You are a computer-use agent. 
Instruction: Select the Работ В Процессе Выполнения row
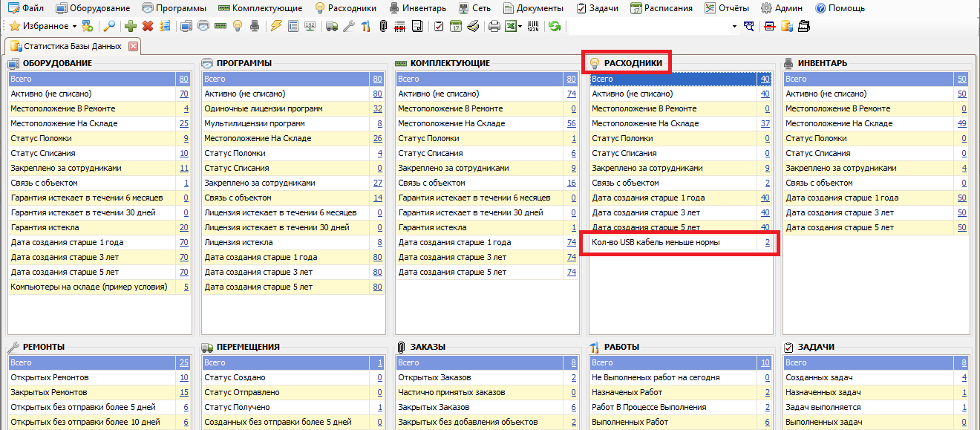[681, 407]
